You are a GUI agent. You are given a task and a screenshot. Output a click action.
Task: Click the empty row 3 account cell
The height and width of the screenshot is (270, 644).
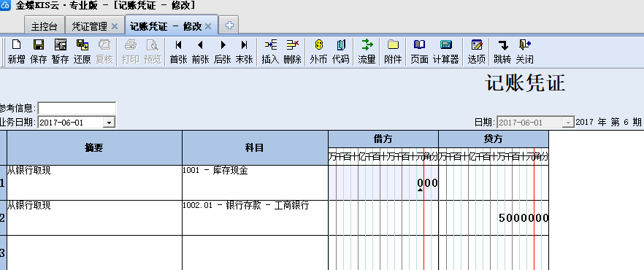click(255, 252)
